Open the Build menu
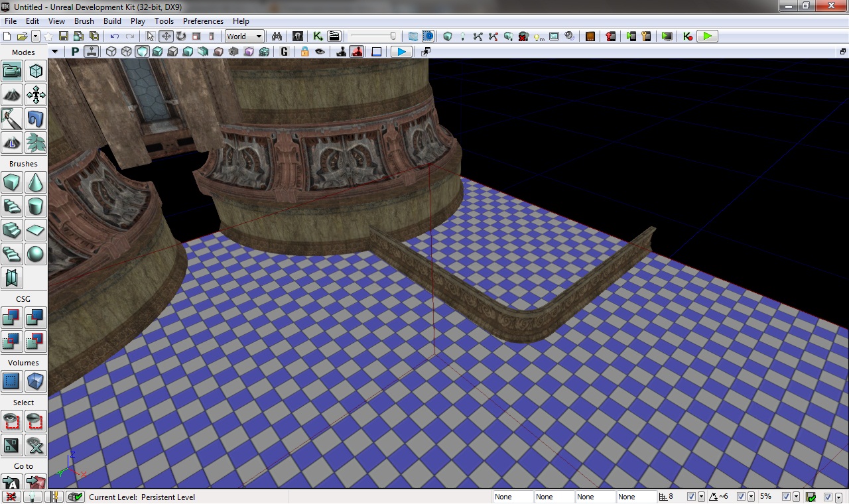This screenshot has height=504, width=849. tap(112, 21)
